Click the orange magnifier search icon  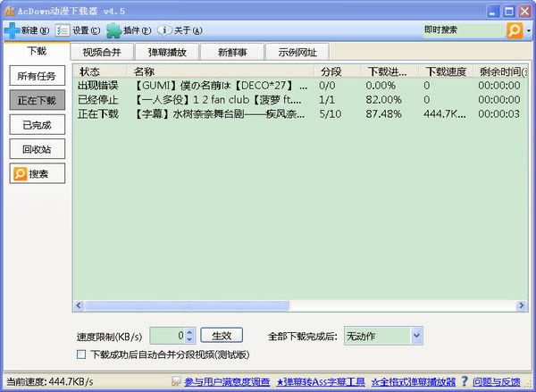click(515, 30)
